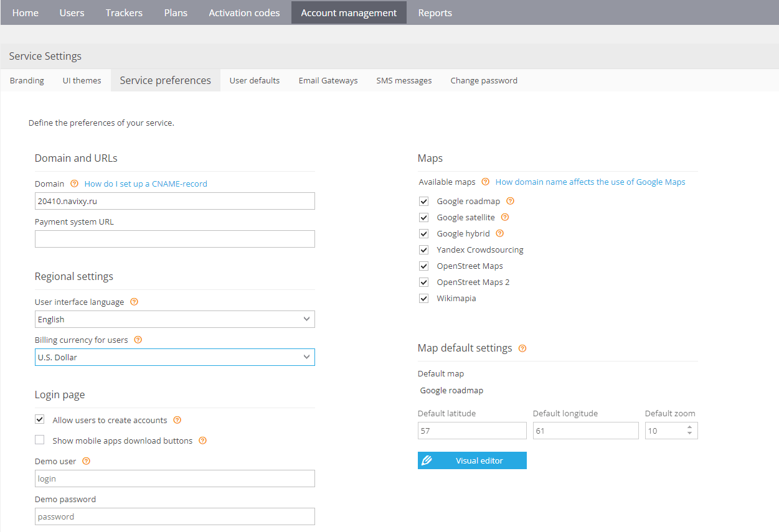Open Account management section
Viewport: 779px width, 532px height.
tap(349, 12)
